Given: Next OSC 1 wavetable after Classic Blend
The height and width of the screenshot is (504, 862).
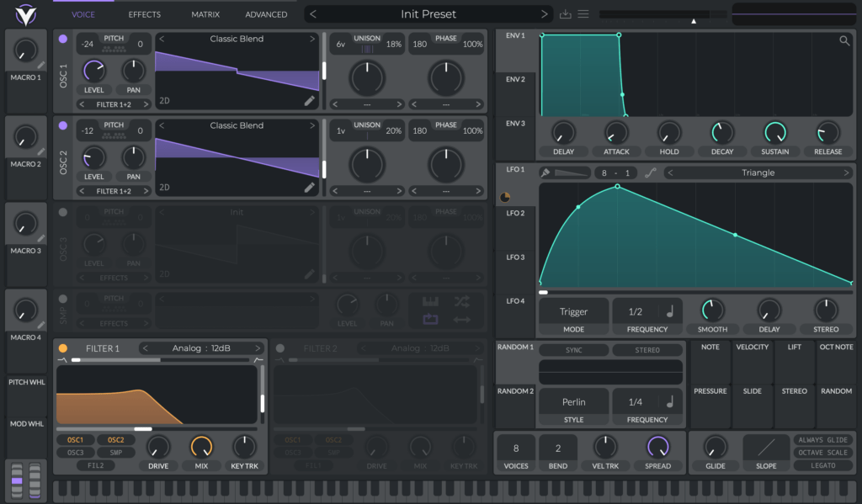Looking at the screenshot, I should pyautogui.click(x=311, y=39).
